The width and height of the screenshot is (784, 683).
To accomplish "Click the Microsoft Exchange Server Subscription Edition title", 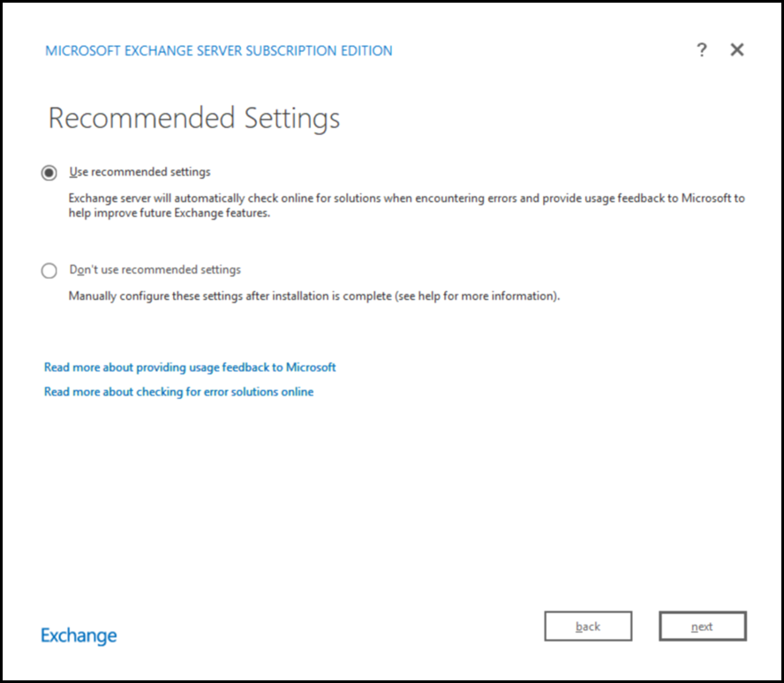I will 219,51.
